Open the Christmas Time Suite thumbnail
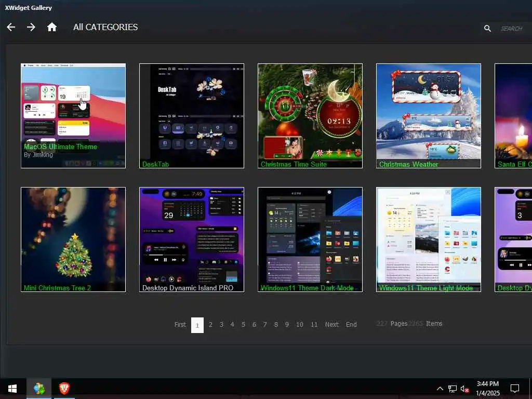Viewport: 532px width, 399px height. pyautogui.click(x=310, y=116)
